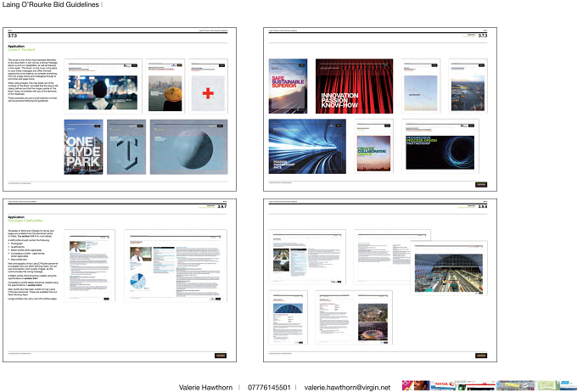Click the black button on the staff profiles page footer
The image size is (577, 392).
coord(221,356)
